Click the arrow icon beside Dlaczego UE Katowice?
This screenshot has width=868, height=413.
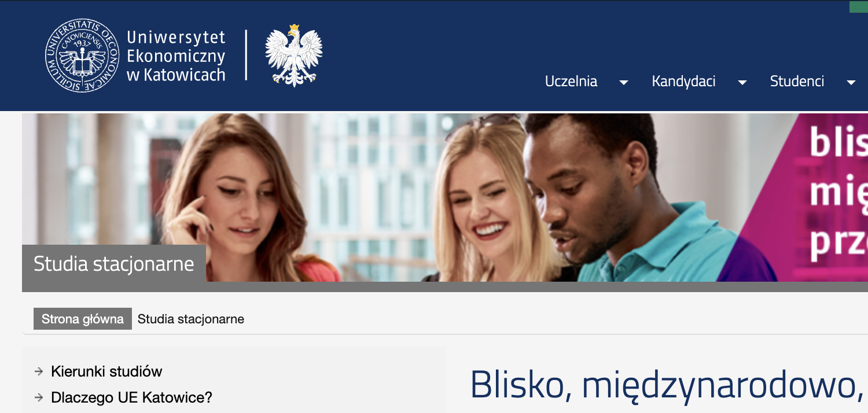pos(39,398)
